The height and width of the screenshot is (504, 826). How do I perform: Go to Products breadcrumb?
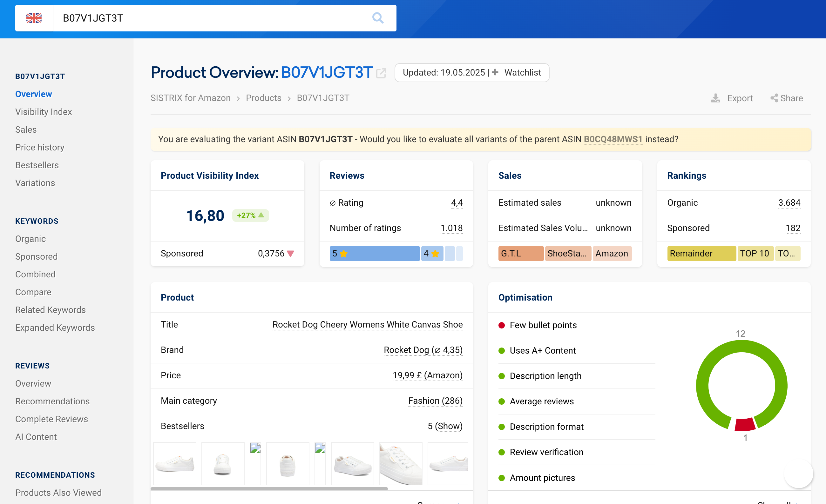click(263, 98)
